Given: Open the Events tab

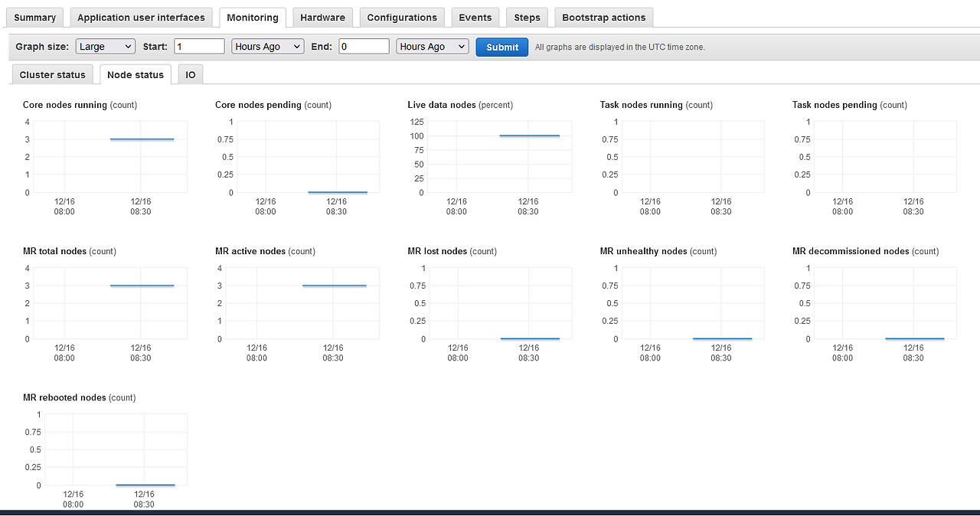Looking at the screenshot, I should [x=475, y=18].
